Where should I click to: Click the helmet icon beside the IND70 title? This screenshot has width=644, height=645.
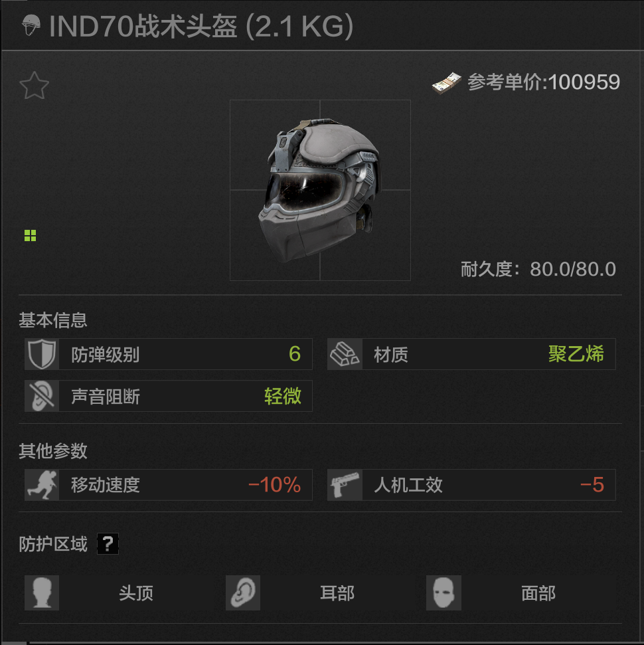click(x=31, y=25)
